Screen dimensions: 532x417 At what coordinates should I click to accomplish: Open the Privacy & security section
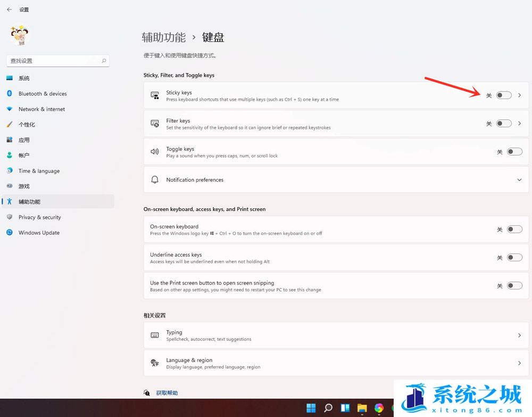point(39,217)
